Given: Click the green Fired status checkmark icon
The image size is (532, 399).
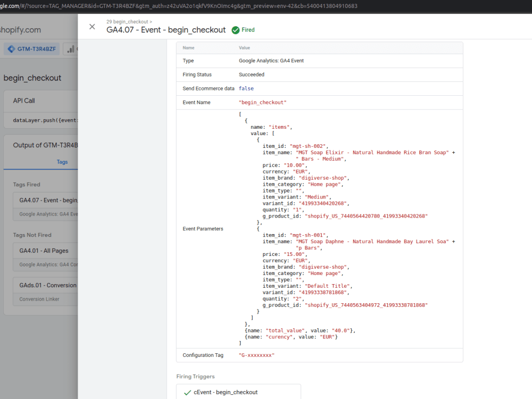Looking at the screenshot, I should click(236, 30).
